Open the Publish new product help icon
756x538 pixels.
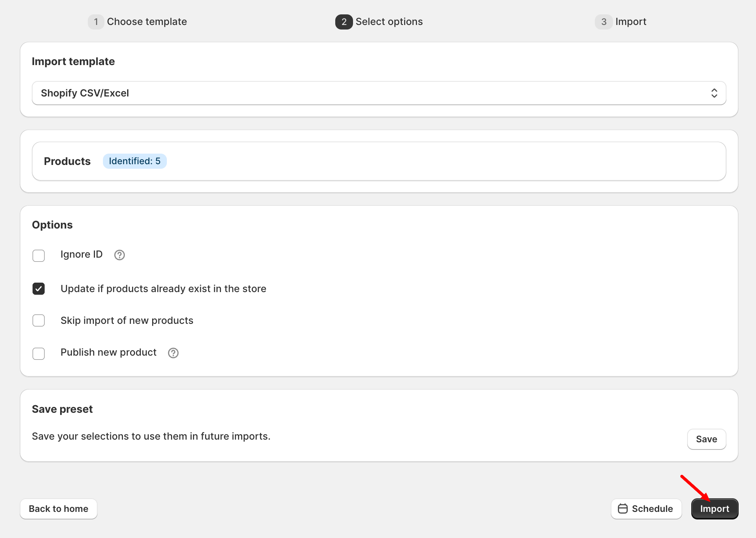[173, 353]
